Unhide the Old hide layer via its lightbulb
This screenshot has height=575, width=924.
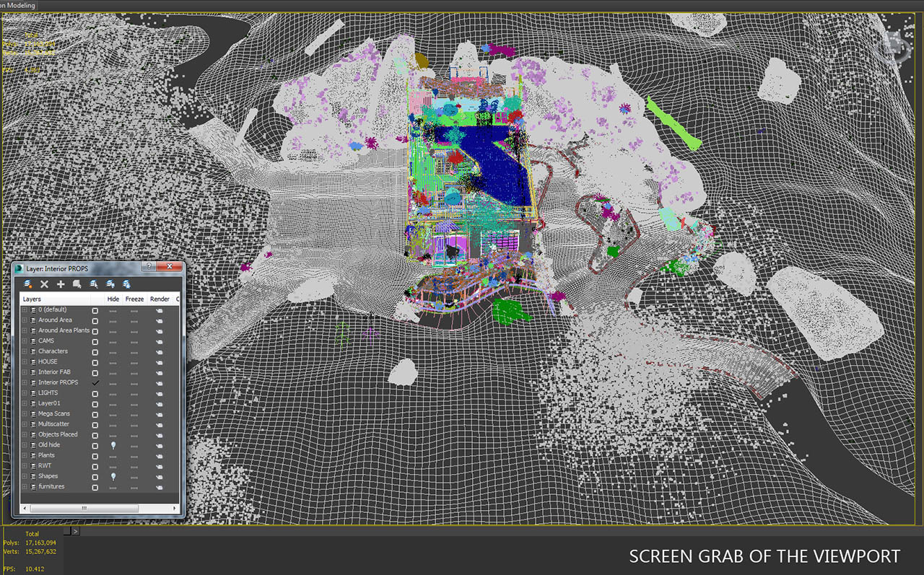click(x=113, y=445)
